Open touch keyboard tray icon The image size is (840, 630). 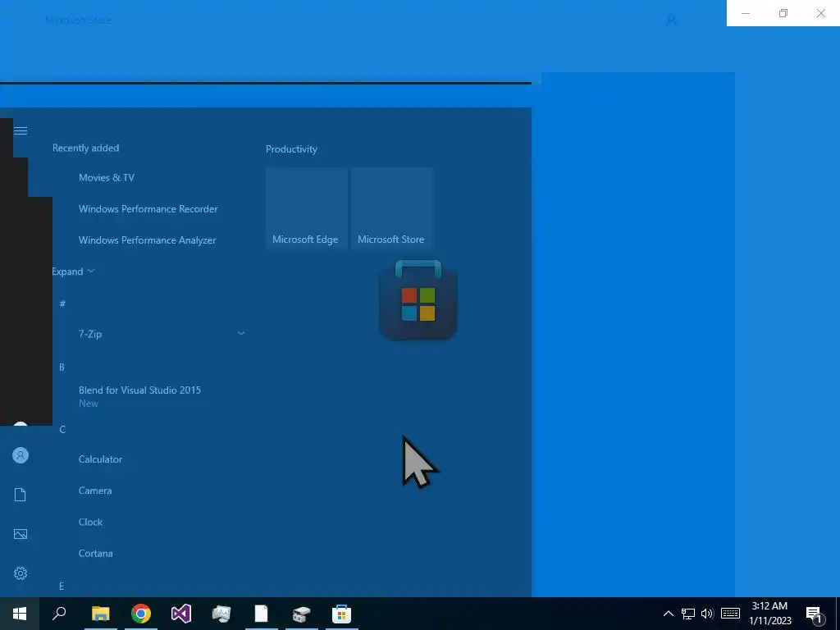pos(730,614)
